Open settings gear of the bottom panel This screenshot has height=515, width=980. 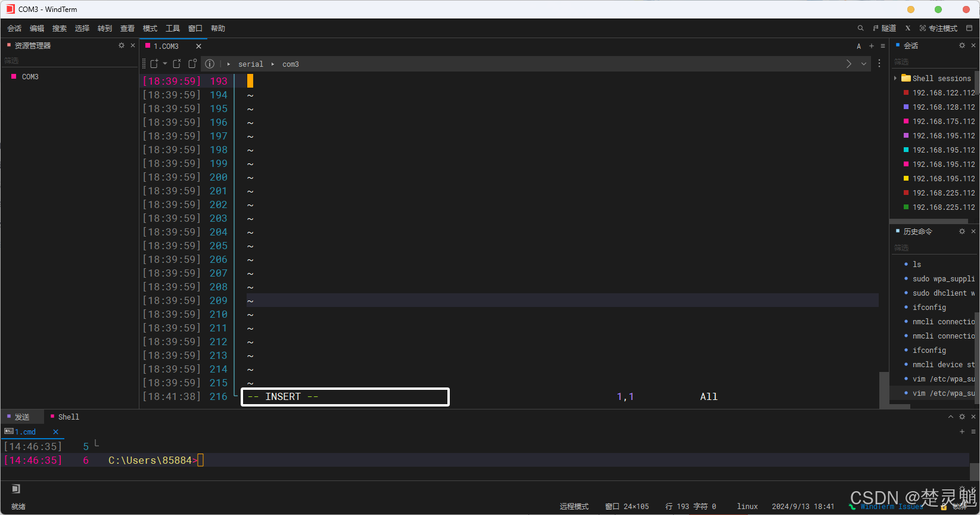pos(962,417)
